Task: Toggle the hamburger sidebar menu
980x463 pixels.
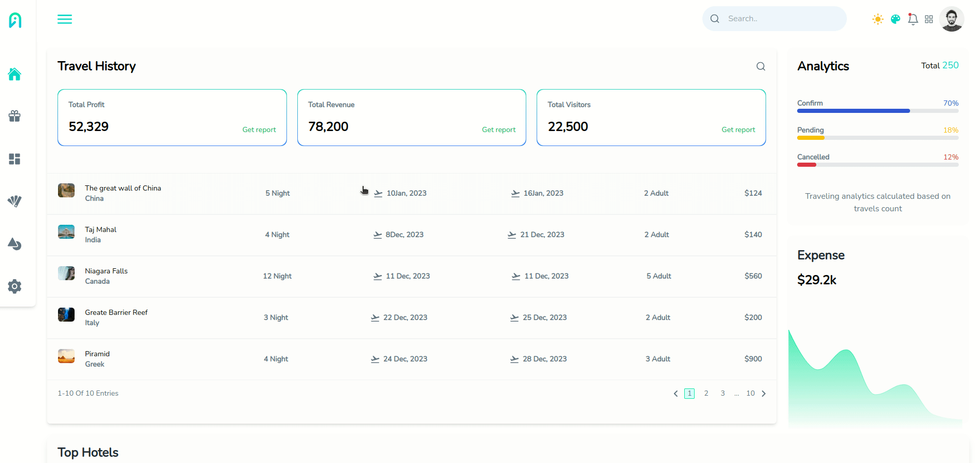Action: (65, 19)
